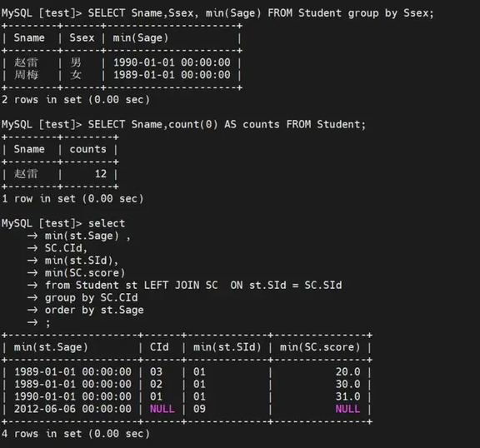Select the 1990-01-01 min(Sage) value for 男
Viewport: 480px width, 448px height.
coord(172,62)
